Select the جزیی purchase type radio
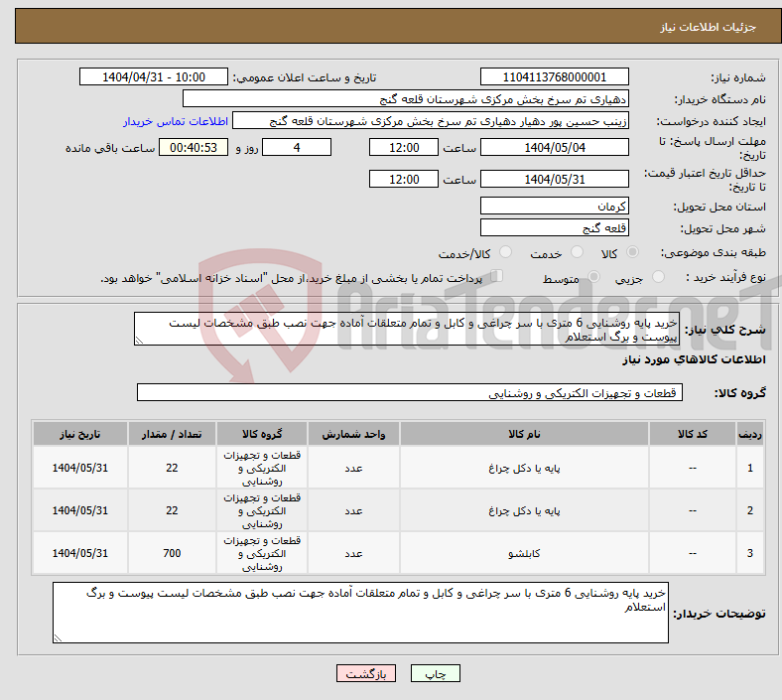This screenshot has height=700, width=782. click(x=658, y=277)
